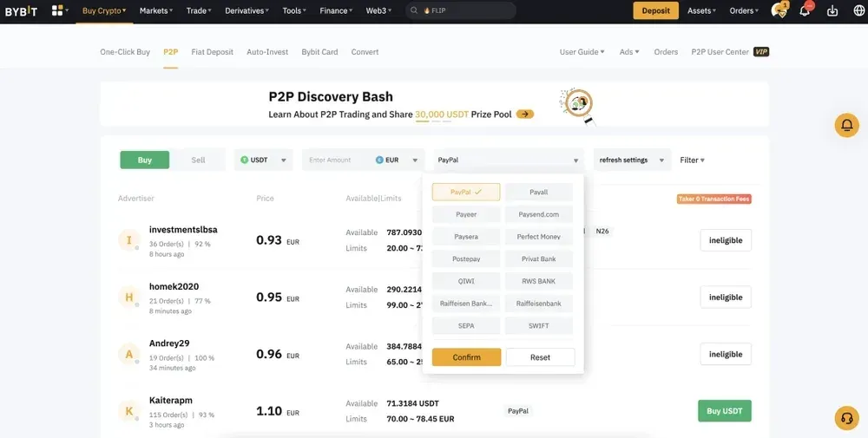The height and width of the screenshot is (438, 868).
Task: Click the VIP badge
Action: coord(761,52)
